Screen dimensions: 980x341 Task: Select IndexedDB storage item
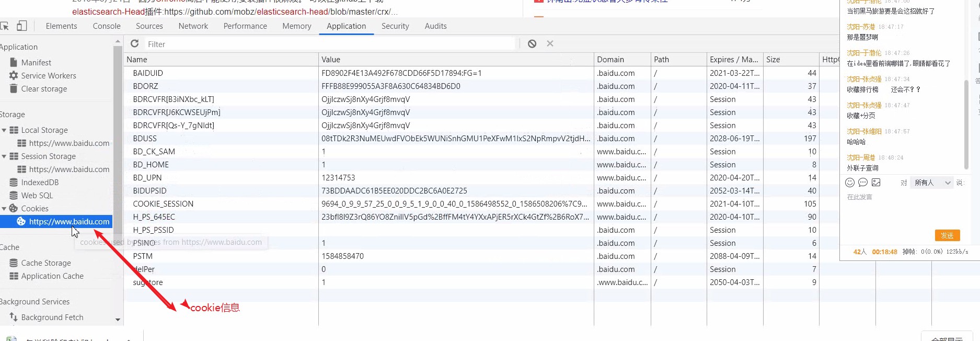[x=40, y=182]
